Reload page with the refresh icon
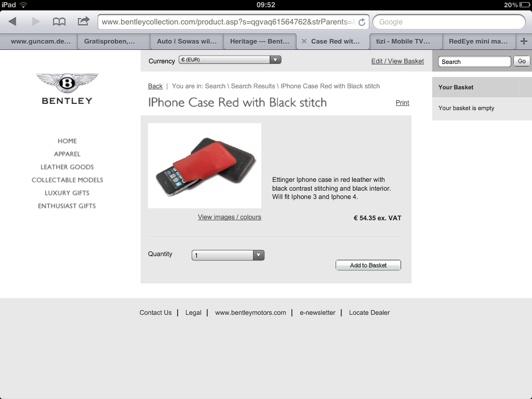The image size is (532, 399). (x=362, y=22)
